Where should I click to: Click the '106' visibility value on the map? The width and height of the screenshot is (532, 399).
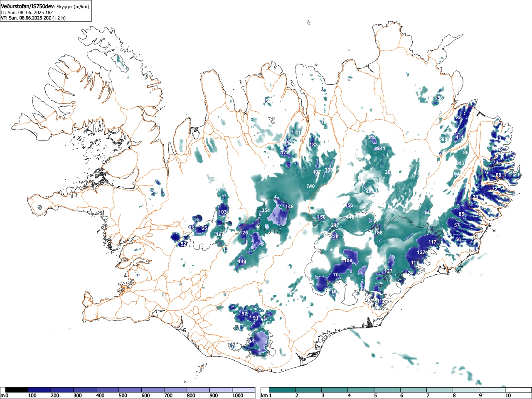[348, 261]
